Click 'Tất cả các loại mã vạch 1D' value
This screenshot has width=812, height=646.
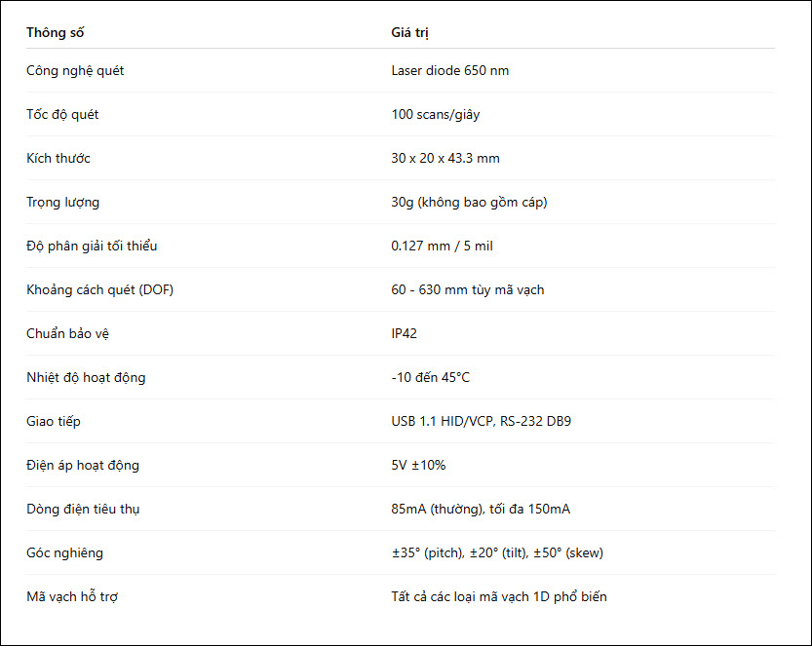pos(470,597)
